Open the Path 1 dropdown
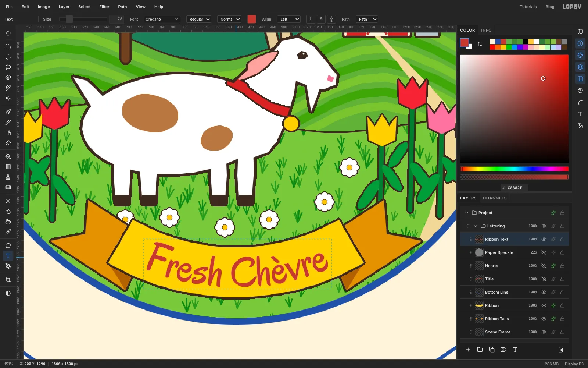588x368 pixels. (x=367, y=19)
